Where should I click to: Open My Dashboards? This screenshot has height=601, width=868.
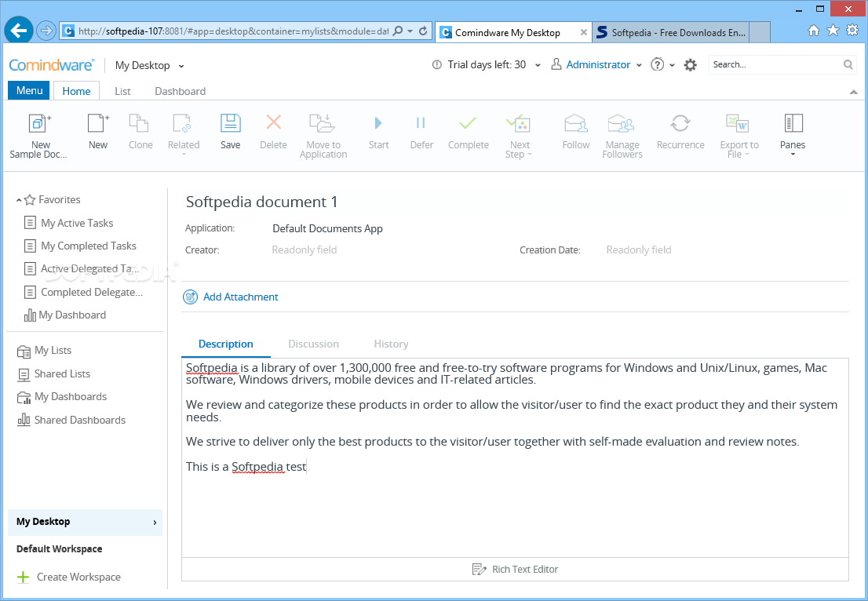coord(62,397)
